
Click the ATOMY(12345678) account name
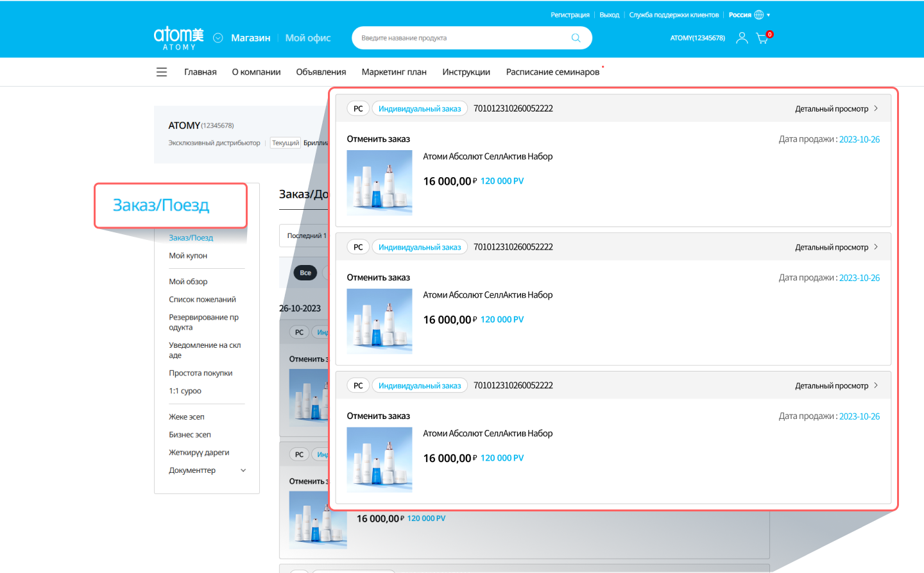(697, 38)
